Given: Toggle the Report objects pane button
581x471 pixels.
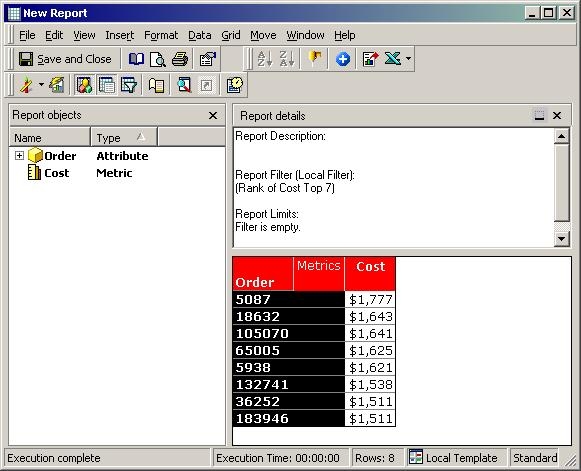Looking at the screenshot, I should tap(84, 85).
